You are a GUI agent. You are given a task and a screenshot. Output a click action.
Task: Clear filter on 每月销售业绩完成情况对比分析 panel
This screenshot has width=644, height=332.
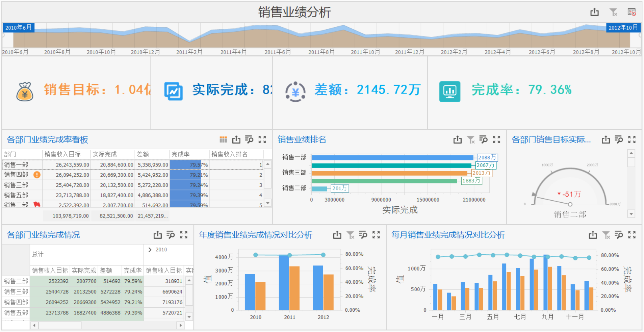606,235
